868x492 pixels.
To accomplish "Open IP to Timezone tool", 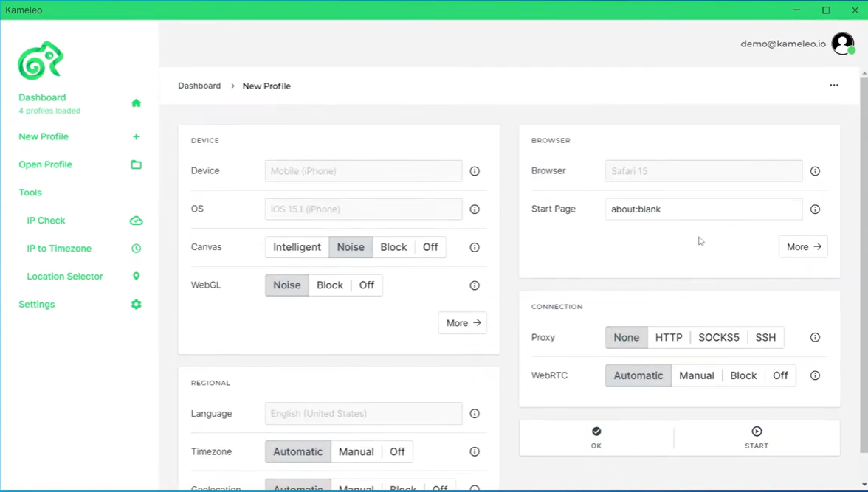I will [59, 249].
